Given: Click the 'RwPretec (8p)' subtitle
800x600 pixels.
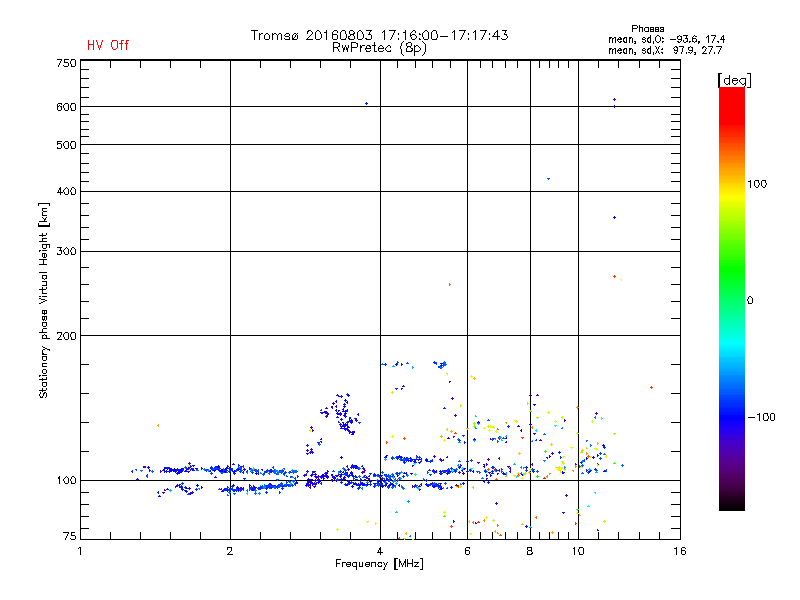Looking at the screenshot, I should pos(380,48).
